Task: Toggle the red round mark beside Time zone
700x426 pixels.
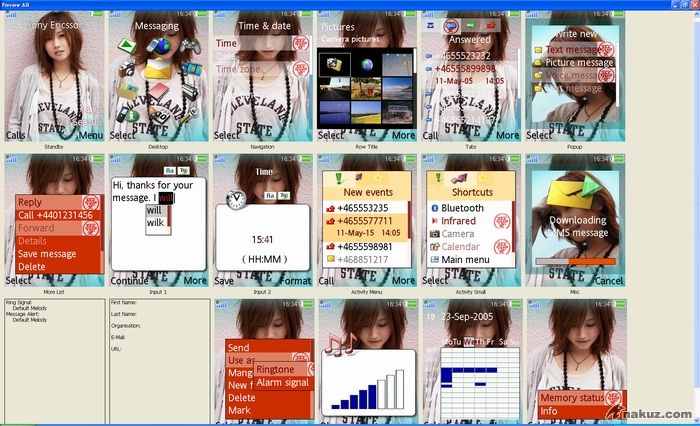Action: click(300, 69)
